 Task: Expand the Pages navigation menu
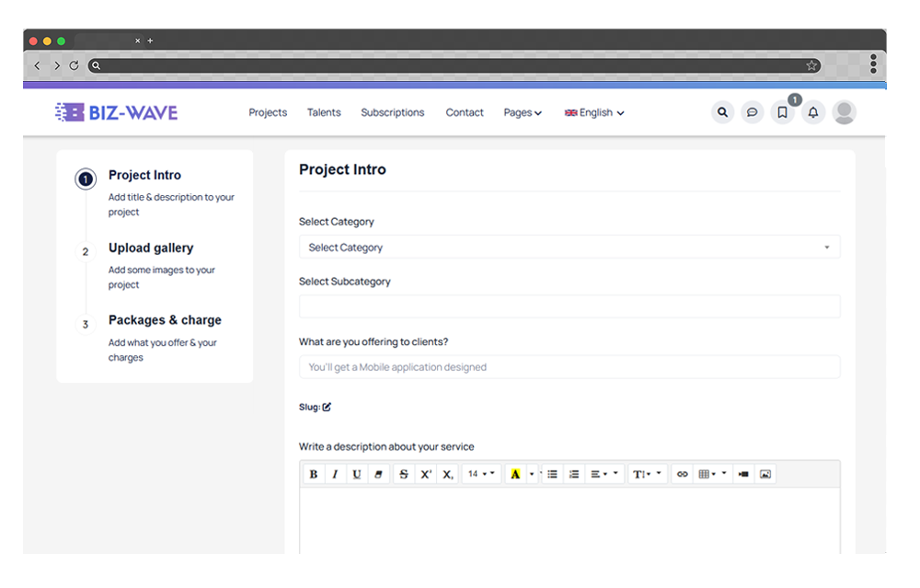(x=522, y=112)
